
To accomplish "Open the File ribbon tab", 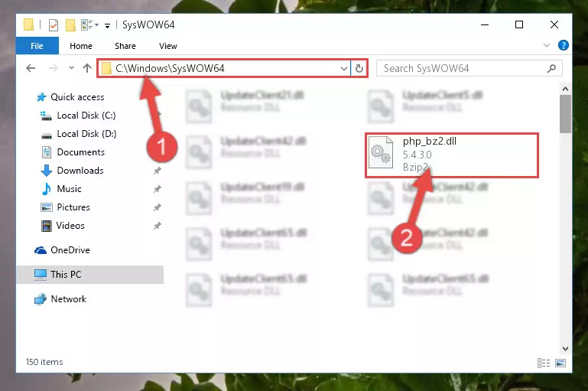I will click(x=37, y=46).
